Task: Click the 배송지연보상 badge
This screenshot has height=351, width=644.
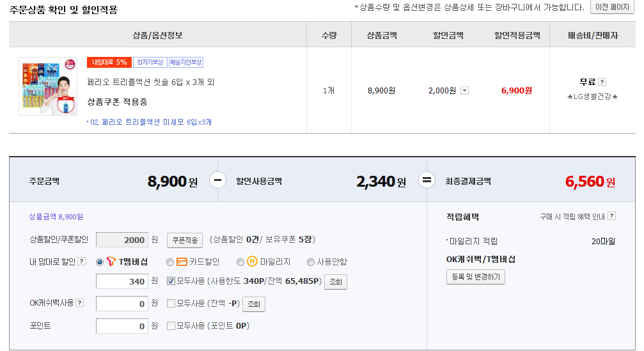Action: pos(186,63)
